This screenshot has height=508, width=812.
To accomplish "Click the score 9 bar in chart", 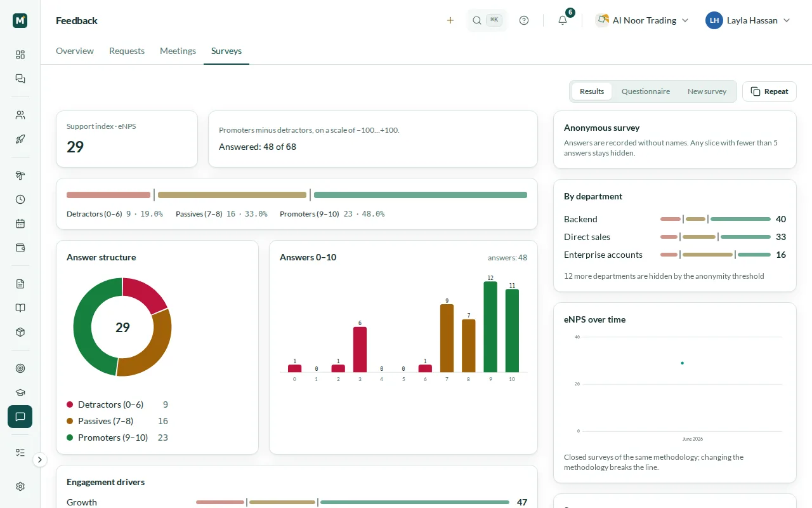I will click(x=490, y=327).
